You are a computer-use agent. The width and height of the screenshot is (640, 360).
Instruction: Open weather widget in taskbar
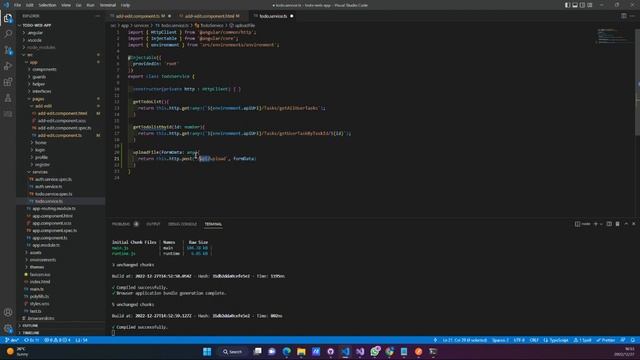pyautogui.click(x=18, y=351)
